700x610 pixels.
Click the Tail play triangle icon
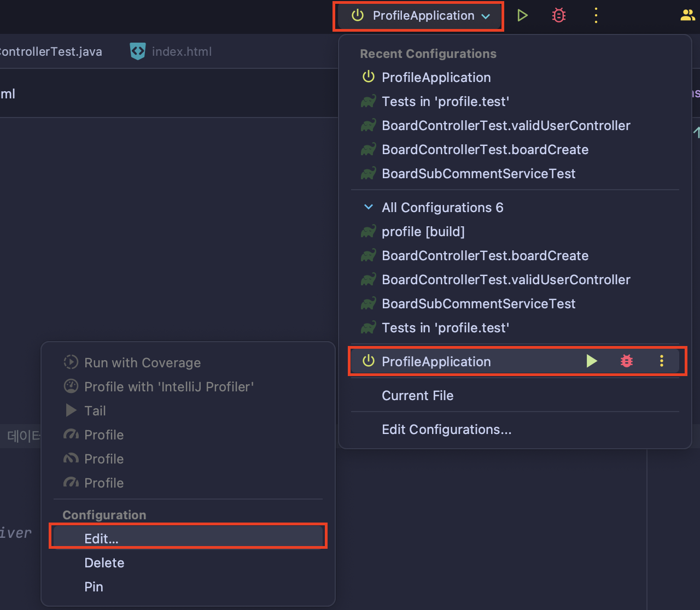(x=71, y=410)
